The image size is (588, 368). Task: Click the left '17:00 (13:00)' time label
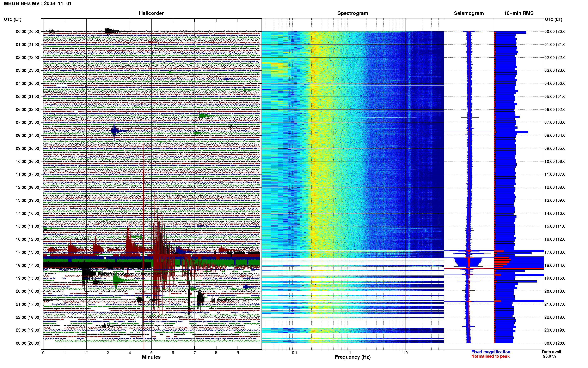(28, 252)
